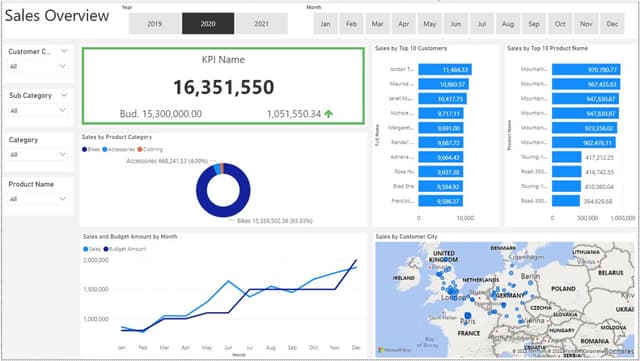Image resolution: width=640 pixels, height=361 pixels.
Task: Choose the Sep month slicer
Action: tap(534, 24)
